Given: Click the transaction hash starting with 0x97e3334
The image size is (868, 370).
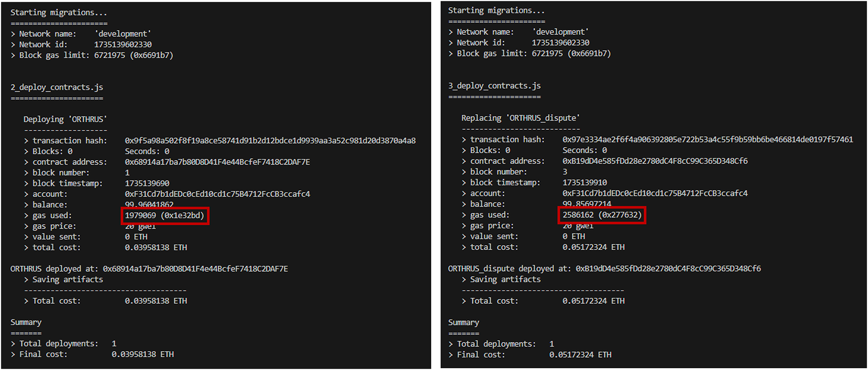Looking at the screenshot, I should [708, 139].
